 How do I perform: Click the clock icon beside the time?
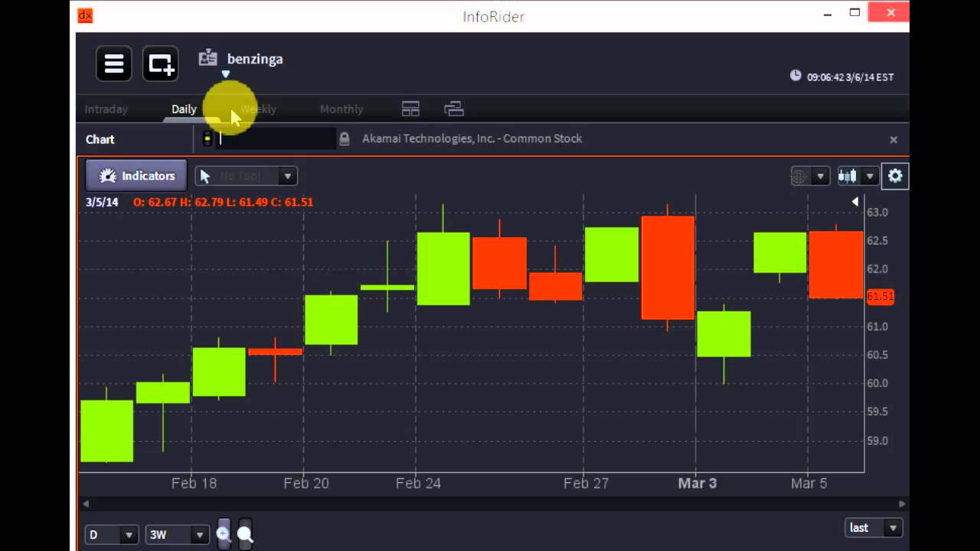point(795,76)
